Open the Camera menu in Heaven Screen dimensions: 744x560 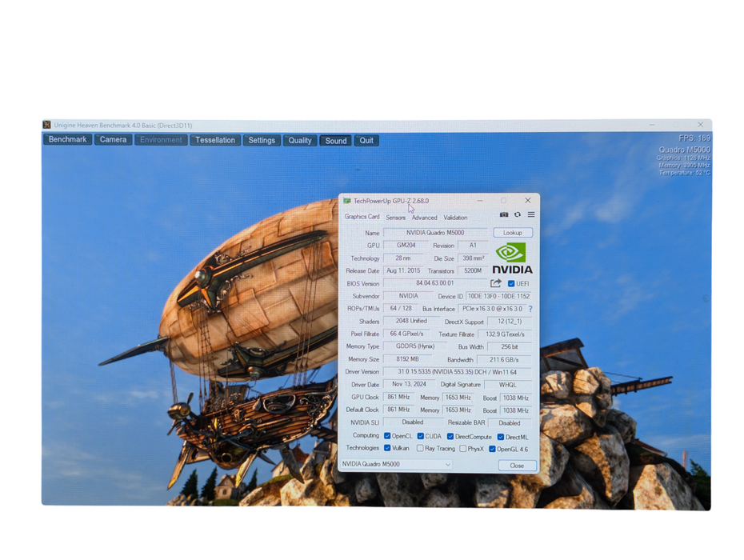pyautogui.click(x=113, y=139)
